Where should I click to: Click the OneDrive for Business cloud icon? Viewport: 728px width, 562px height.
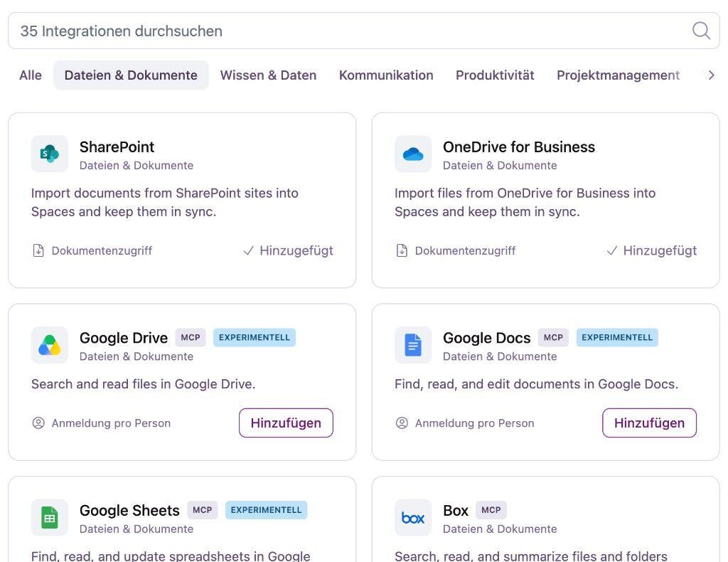[x=413, y=154]
